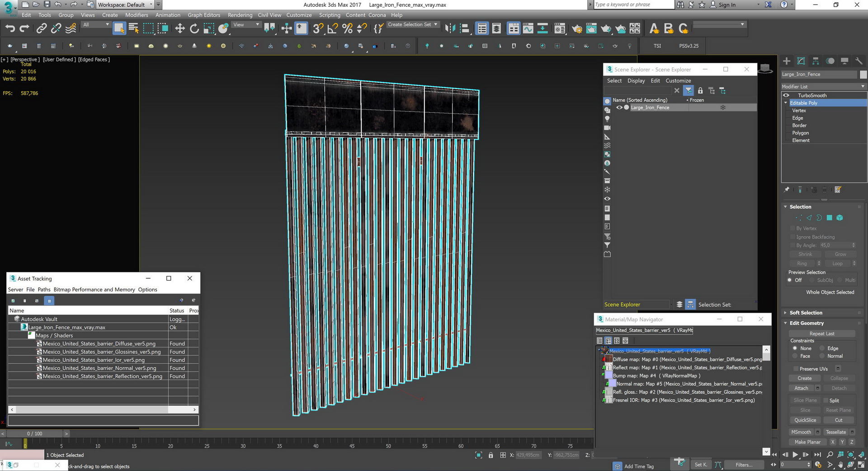The height and width of the screenshot is (471, 868).
Task: Click the lock icon in Scene Explorer
Action: pyautogui.click(x=700, y=90)
